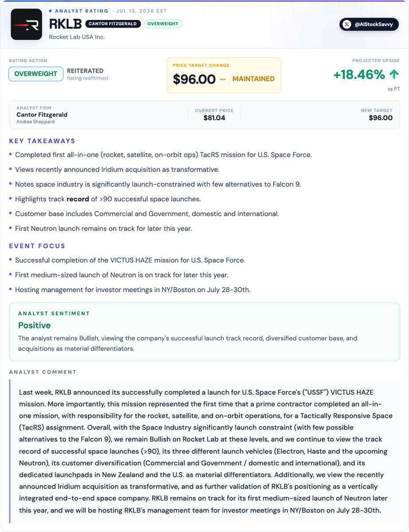Click the X logo in the AIStockSavvy badge
Screen dimensions: 409x532
point(348,24)
